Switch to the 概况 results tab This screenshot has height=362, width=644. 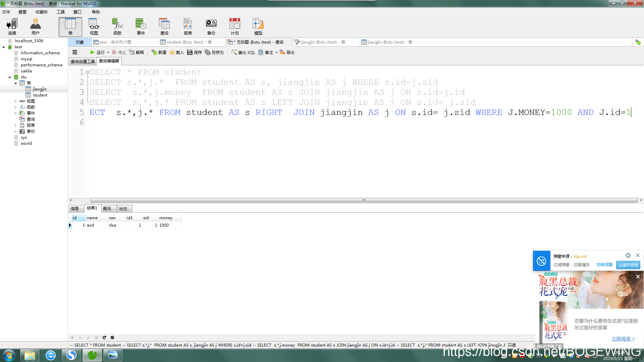click(x=107, y=208)
